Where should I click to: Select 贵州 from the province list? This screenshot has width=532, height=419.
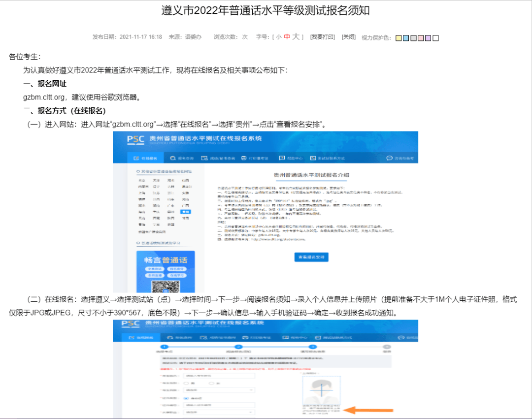point(185,212)
